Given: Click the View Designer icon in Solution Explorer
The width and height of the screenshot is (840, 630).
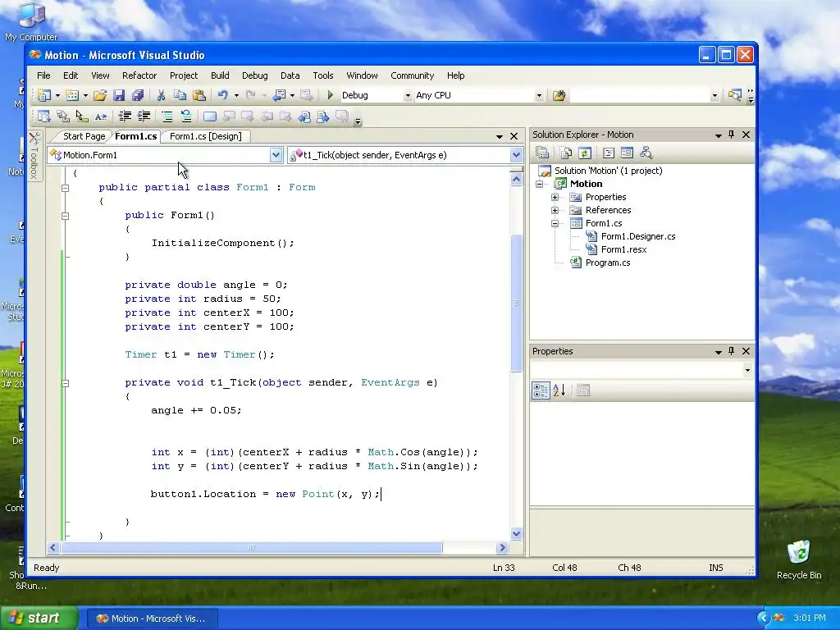Looking at the screenshot, I should (x=627, y=153).
